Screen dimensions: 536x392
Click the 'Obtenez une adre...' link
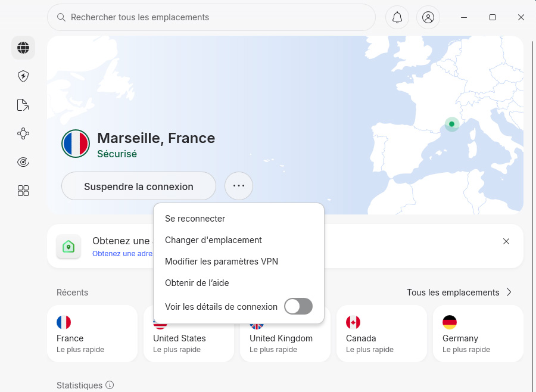(x=121, y=253)
